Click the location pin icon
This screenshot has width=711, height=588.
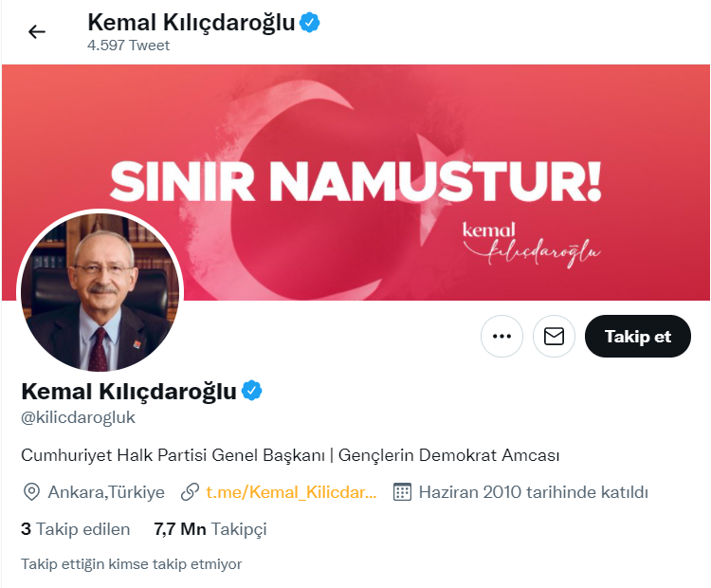click(31, 492)
